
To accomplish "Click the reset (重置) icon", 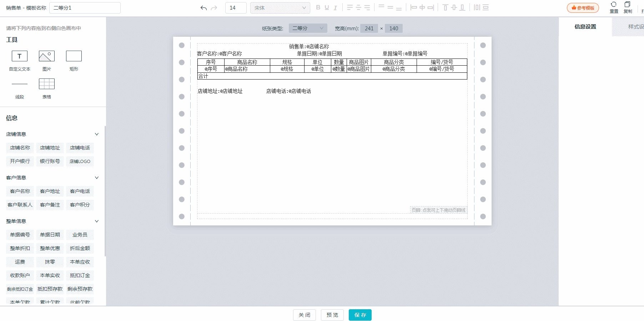I will 614,5.
